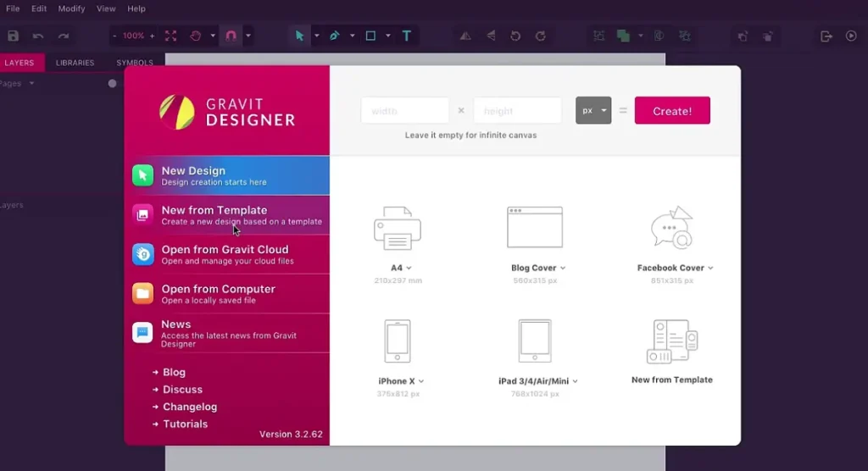Select the Text tool
The height and width of the screenshot is (471, 868).
(x=406, y=36)
